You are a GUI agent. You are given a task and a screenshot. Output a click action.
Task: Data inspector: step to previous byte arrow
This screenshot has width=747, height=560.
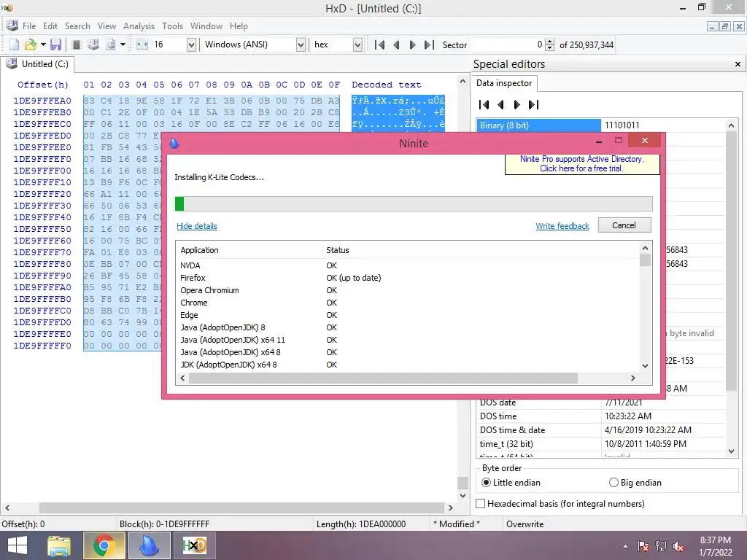pyautogui.click(x=500, y=104)
